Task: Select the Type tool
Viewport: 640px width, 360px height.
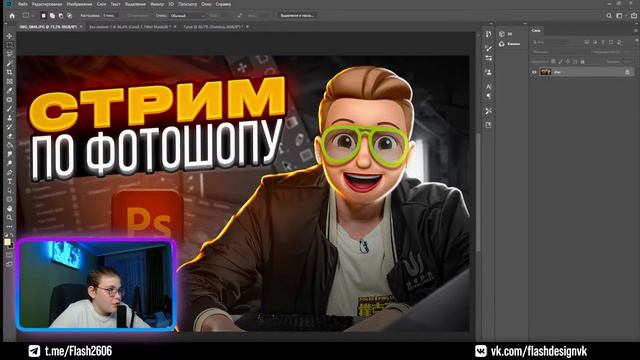Action: (9, 181)
